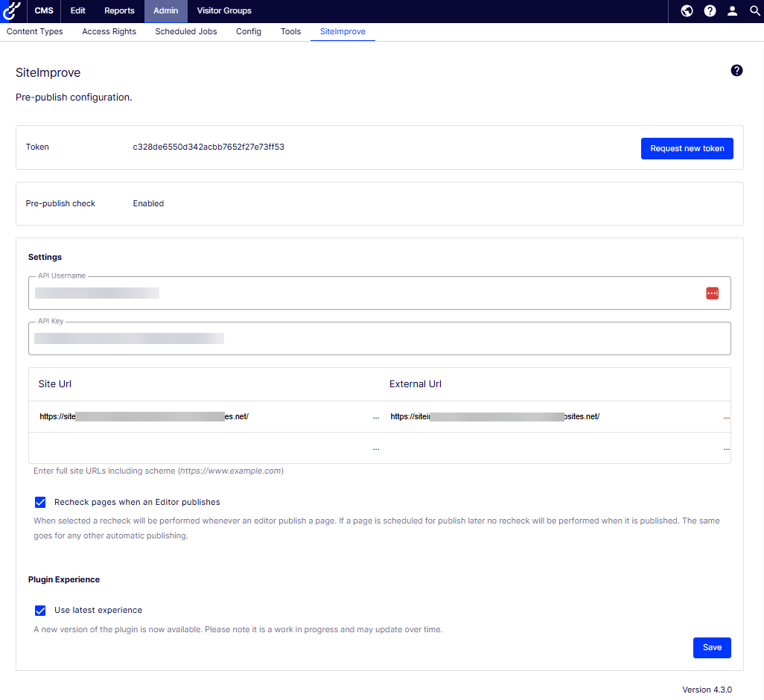Screen dimensions: 764x700
Task: Click the Settings heading
Action: [x=45, y=257]
